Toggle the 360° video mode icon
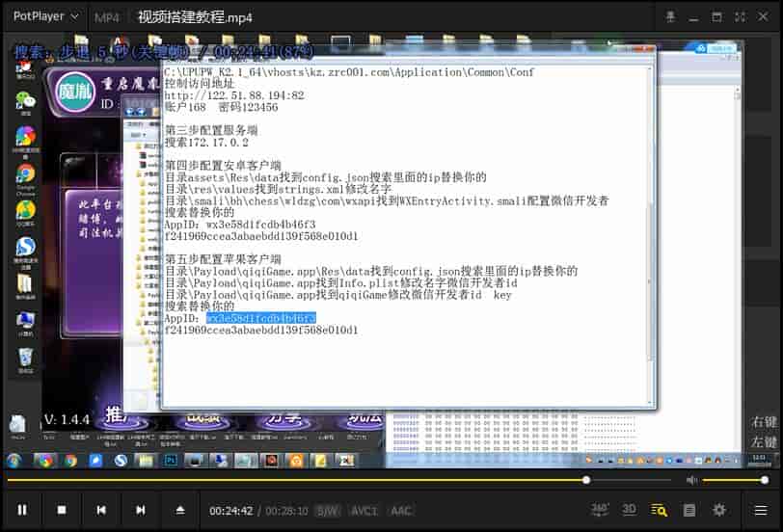783x532 pixels. coord(599,510)
